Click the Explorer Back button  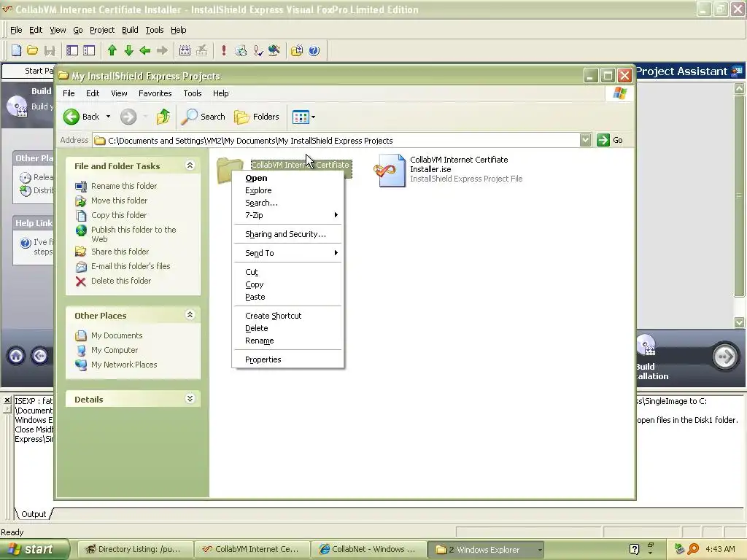click(x=82, y=117)
